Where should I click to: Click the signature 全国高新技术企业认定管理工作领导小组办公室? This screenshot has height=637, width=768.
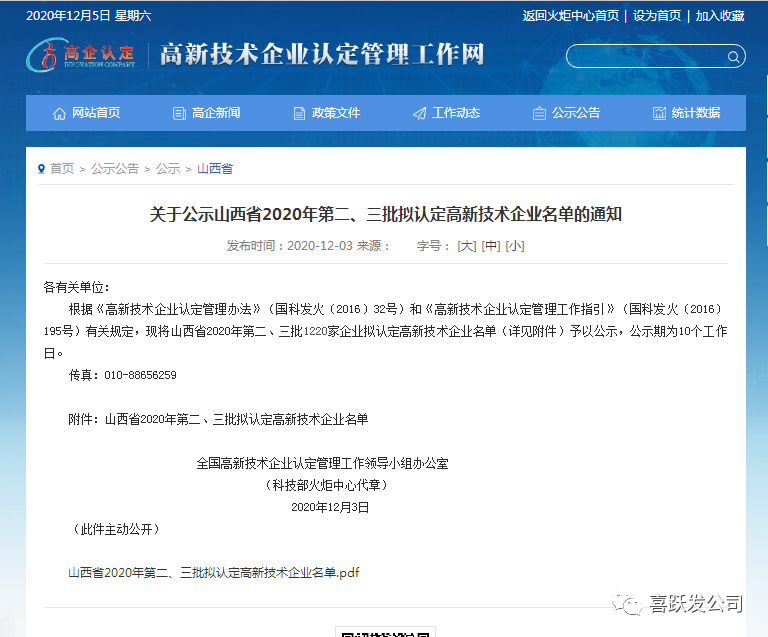click(x=322, y=463)
